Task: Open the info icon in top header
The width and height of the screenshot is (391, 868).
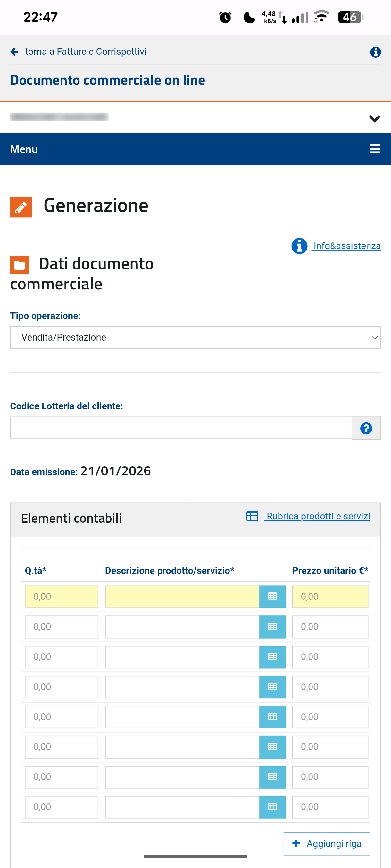Action: [x=375, y=52]
